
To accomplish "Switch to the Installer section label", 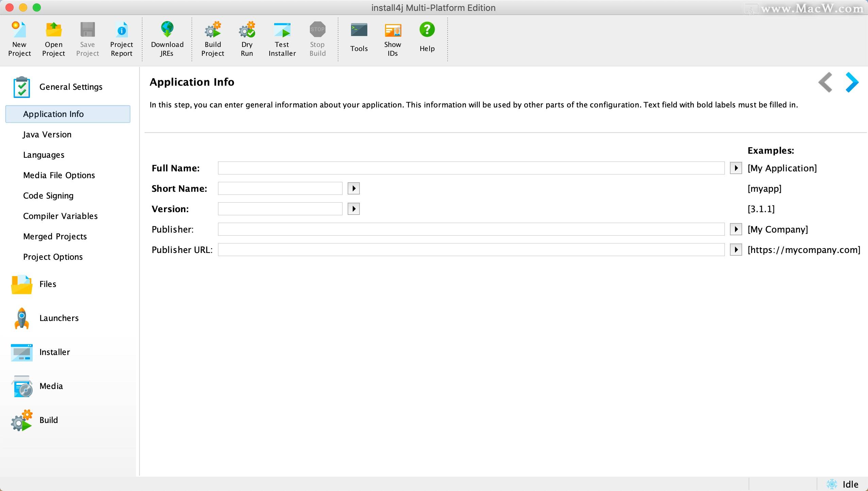I will [x=54, y=352].
